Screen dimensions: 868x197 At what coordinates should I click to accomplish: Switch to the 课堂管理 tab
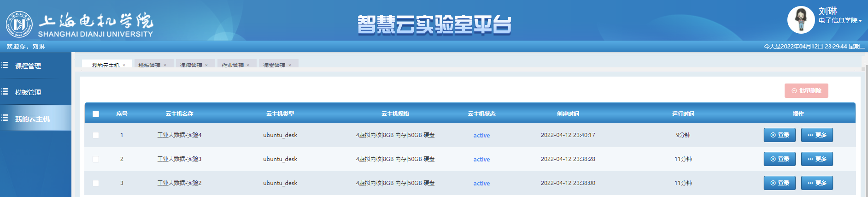[274, 65]
